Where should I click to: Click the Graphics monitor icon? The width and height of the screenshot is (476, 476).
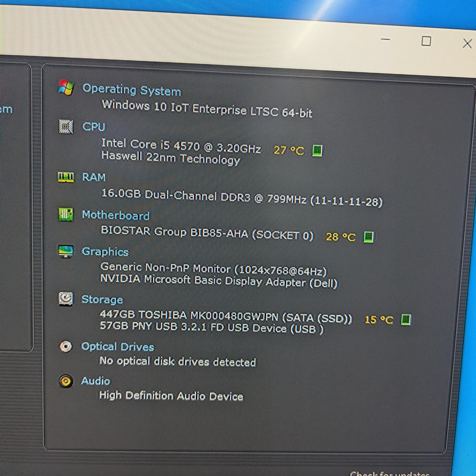pyautogui.click(x=66, y=251)
